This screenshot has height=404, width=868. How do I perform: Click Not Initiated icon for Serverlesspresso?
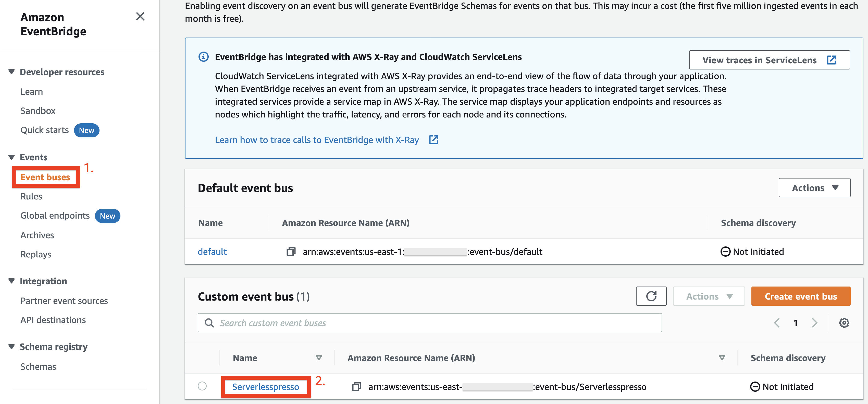755,387
